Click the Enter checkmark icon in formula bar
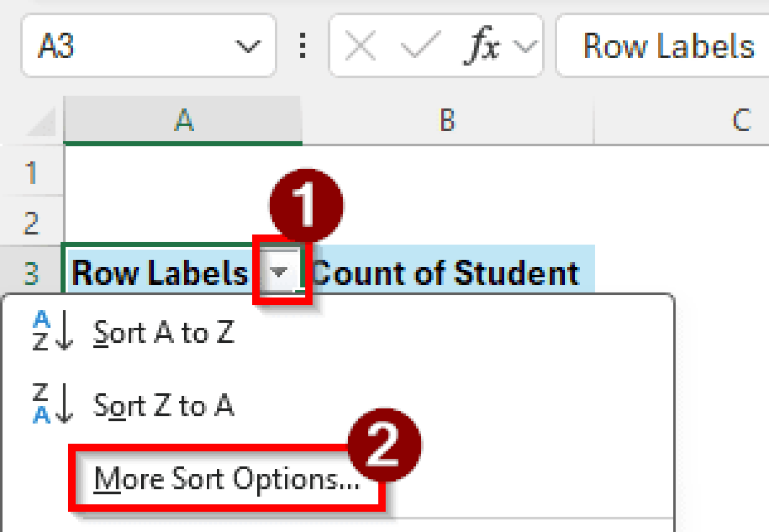This screenshot has height=532, width=769. pyautogui.click(x=421, y=47)
